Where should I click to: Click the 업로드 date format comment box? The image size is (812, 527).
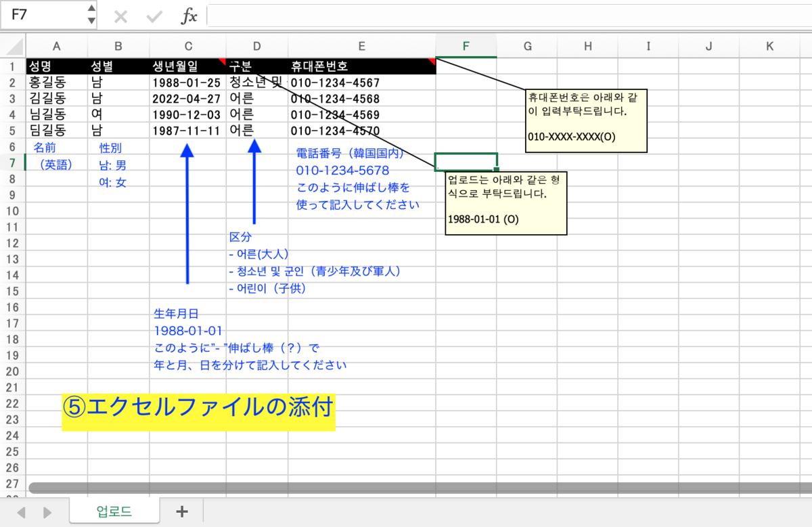coord(506,203)
